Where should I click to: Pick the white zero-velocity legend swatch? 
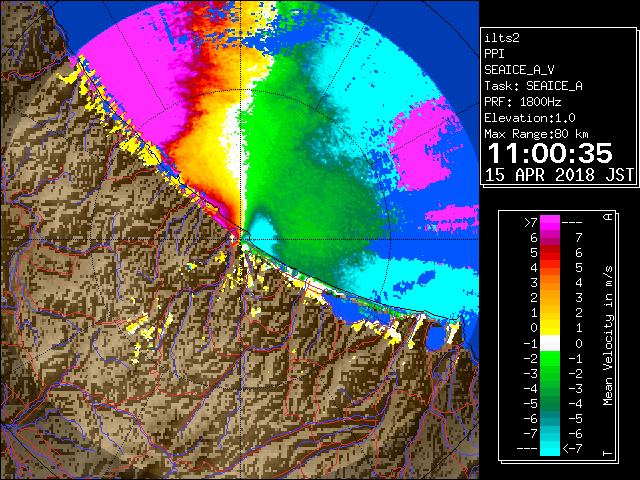coord(550,343)
